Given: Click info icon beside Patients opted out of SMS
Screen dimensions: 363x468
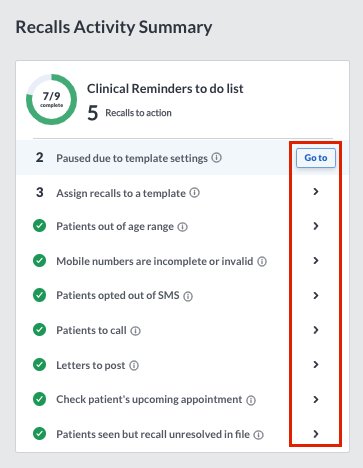Looking at the screenshot, I should point(188,296).
